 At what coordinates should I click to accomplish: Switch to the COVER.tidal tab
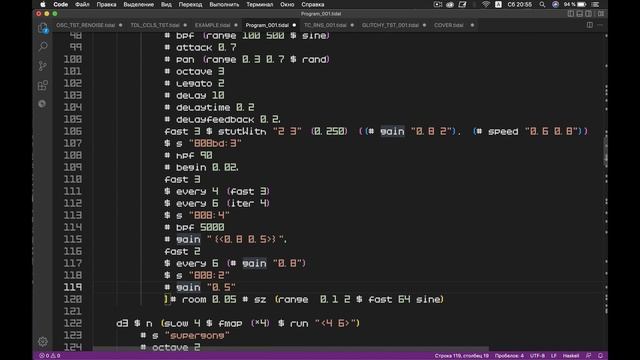pos(449,25)
